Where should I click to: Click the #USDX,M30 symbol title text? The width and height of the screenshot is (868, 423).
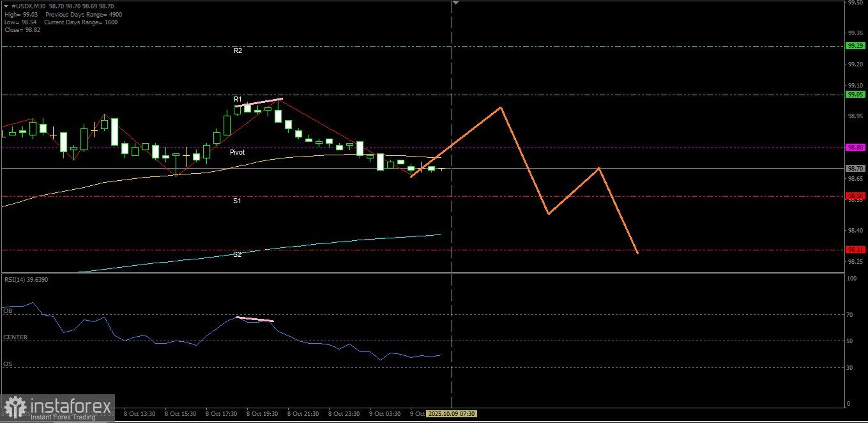pos(30,5)
